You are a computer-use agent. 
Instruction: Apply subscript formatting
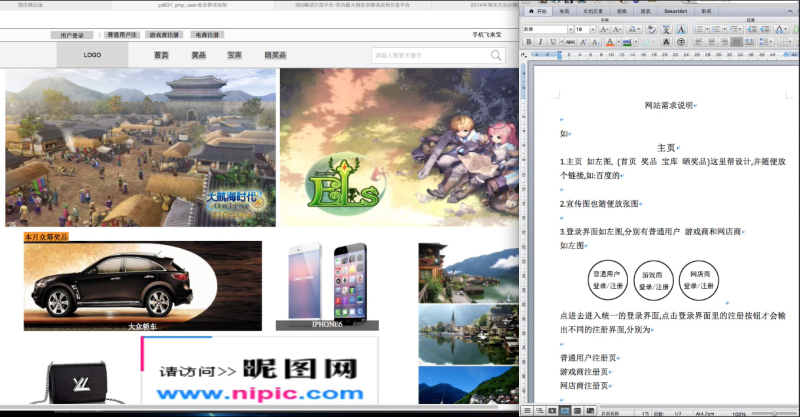pos(596,42)
